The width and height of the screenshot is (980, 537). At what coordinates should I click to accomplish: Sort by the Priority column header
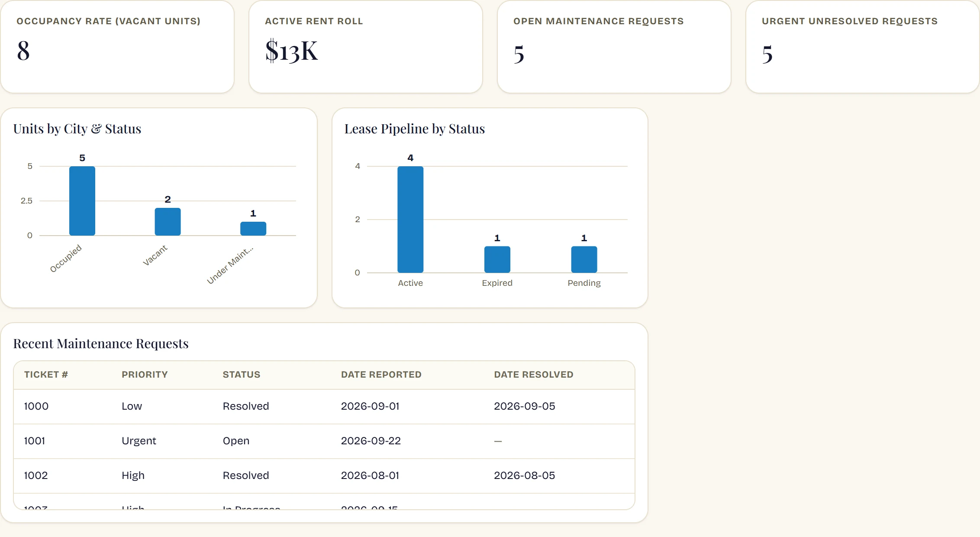click(x=145, y=375)
